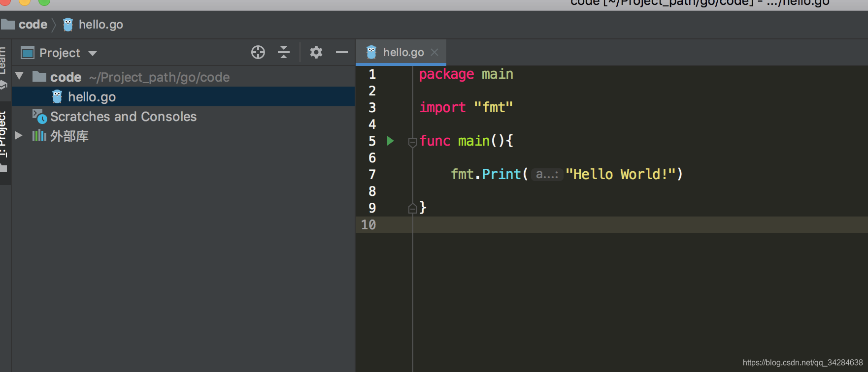Place cursor on empty line 10

pyautogui.click(x=640, y=225)
